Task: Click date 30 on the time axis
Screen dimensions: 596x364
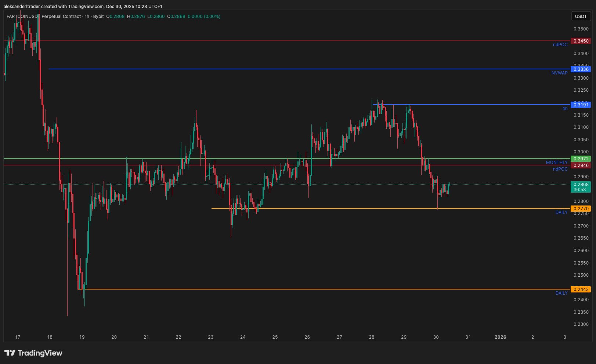Action: click(x=436, y=337)
